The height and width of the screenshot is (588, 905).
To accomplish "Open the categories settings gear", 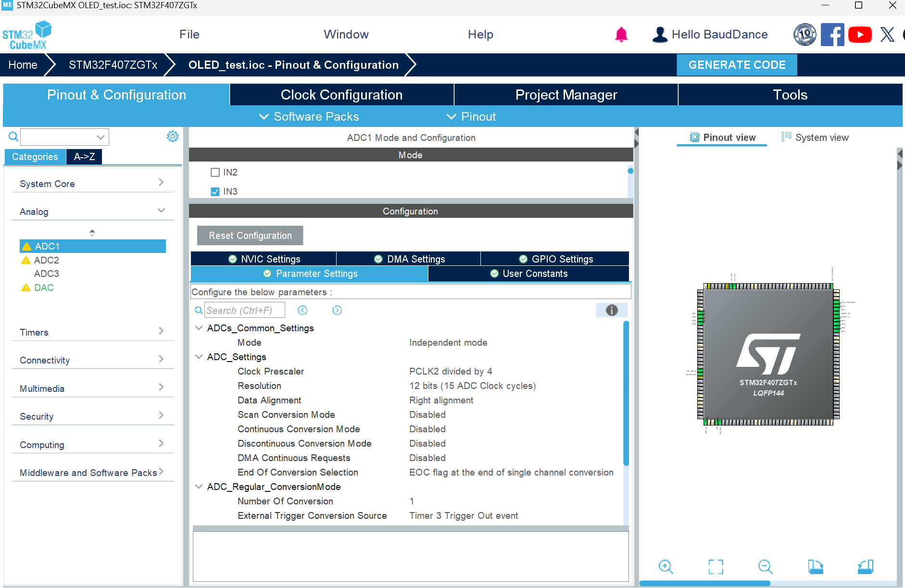I will 173,137.
